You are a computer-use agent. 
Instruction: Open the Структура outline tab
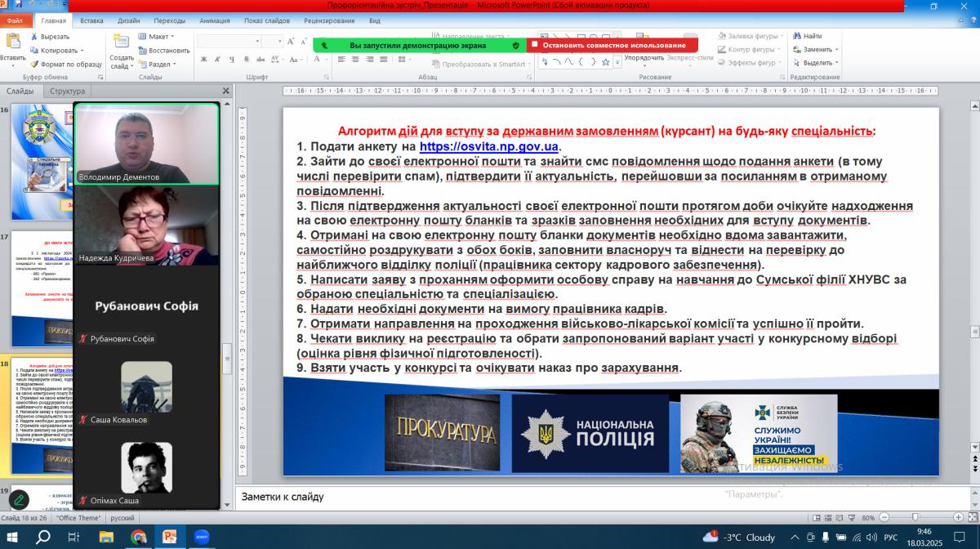point(67,91)
